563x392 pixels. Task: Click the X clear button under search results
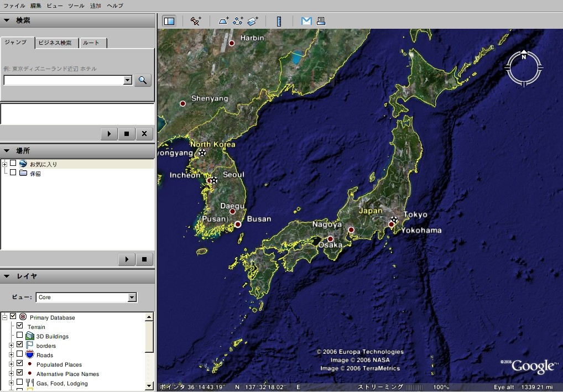point(144,134)
